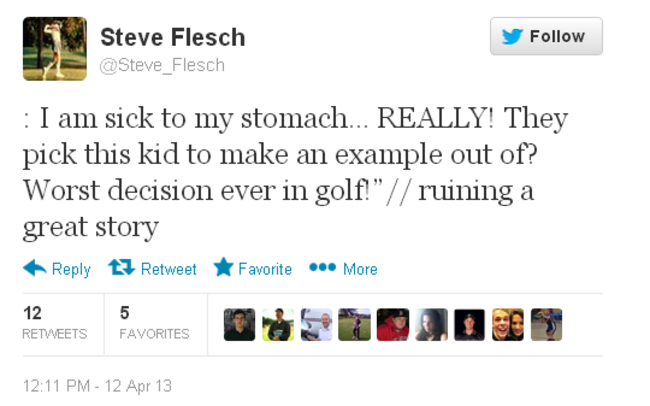
Task: Open Steve Flesch's profile picture
Action: tap(55, 49)
